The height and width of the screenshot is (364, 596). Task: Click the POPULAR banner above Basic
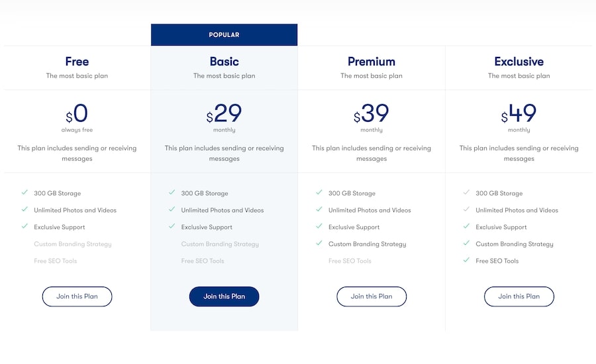click(224, 35)
